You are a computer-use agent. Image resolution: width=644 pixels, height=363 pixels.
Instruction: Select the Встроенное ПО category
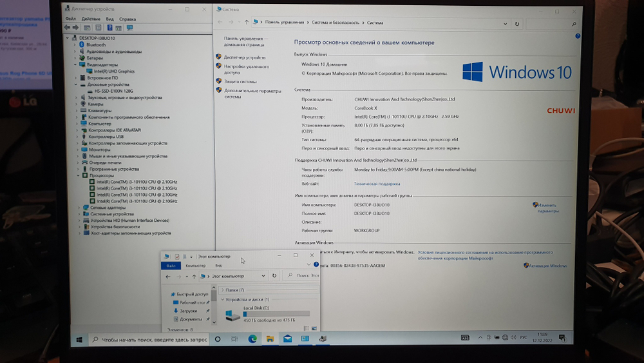(x=102, y=78)
